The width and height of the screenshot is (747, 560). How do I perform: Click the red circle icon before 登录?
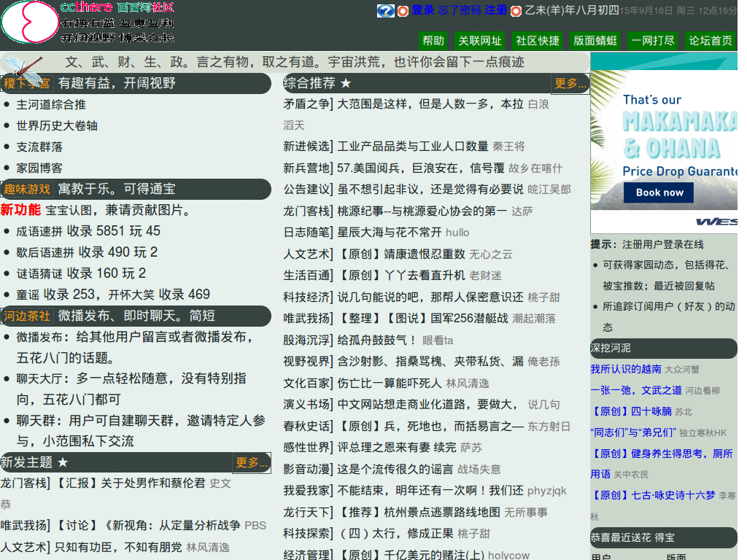(x=403, y=11)
